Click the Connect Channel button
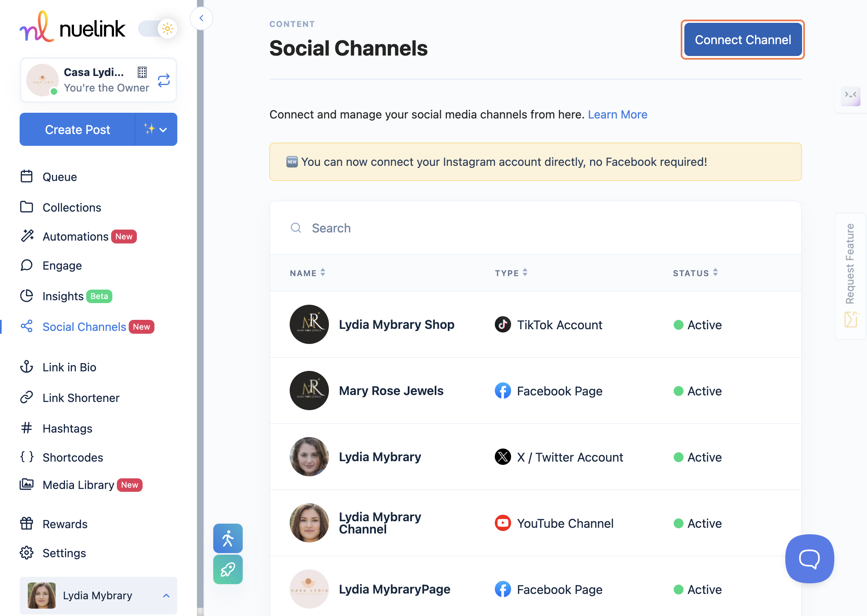The height and width of the screenshot is (616, 867). coord(743,40)
